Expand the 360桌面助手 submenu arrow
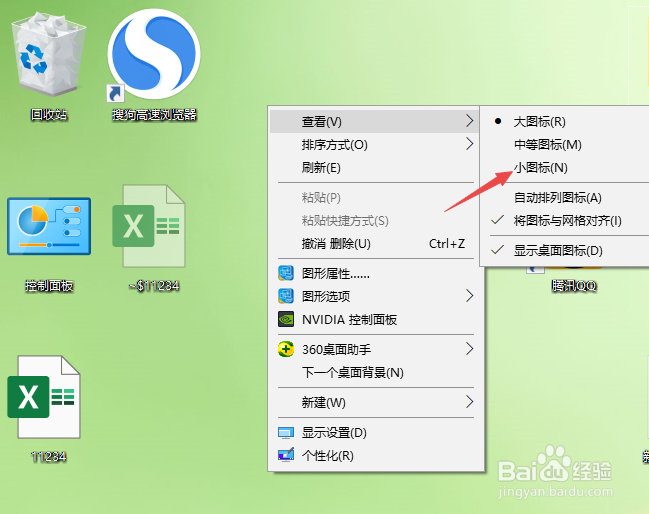Viewport: 649px width, 514px height. coord(469,349)
